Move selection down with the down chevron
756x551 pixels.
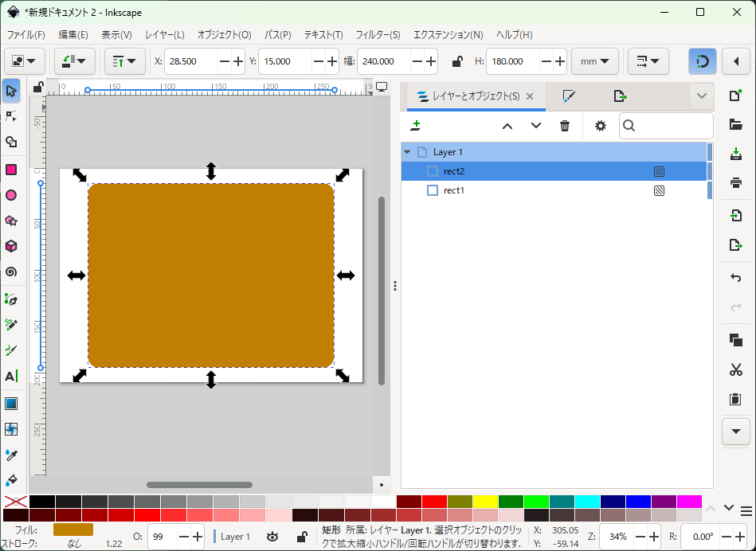point(535,126)
